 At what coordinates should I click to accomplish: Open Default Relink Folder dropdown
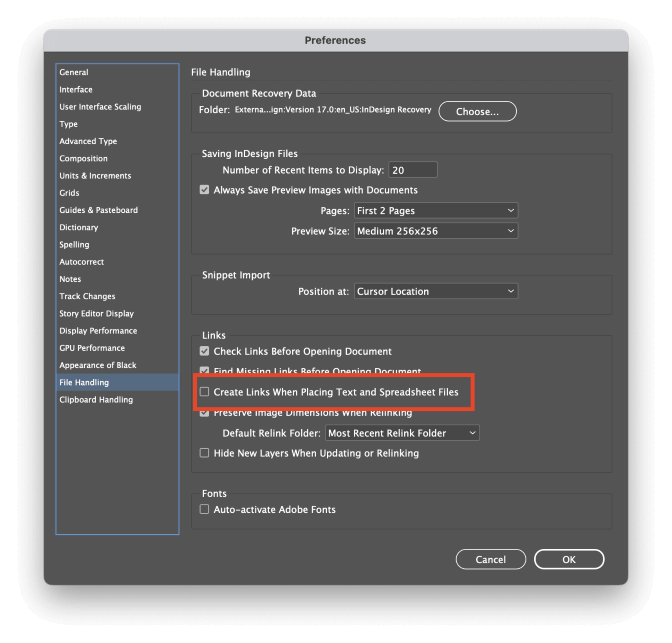402,433
